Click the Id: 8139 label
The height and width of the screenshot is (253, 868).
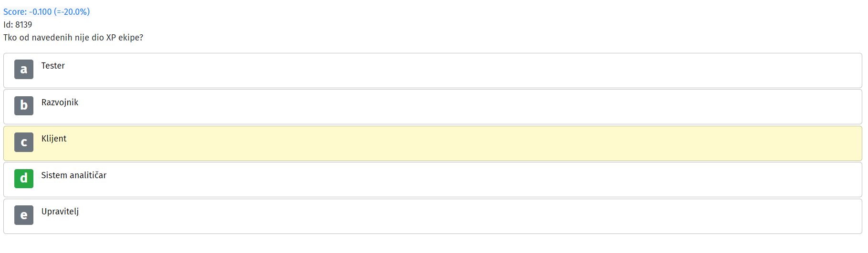18,24
